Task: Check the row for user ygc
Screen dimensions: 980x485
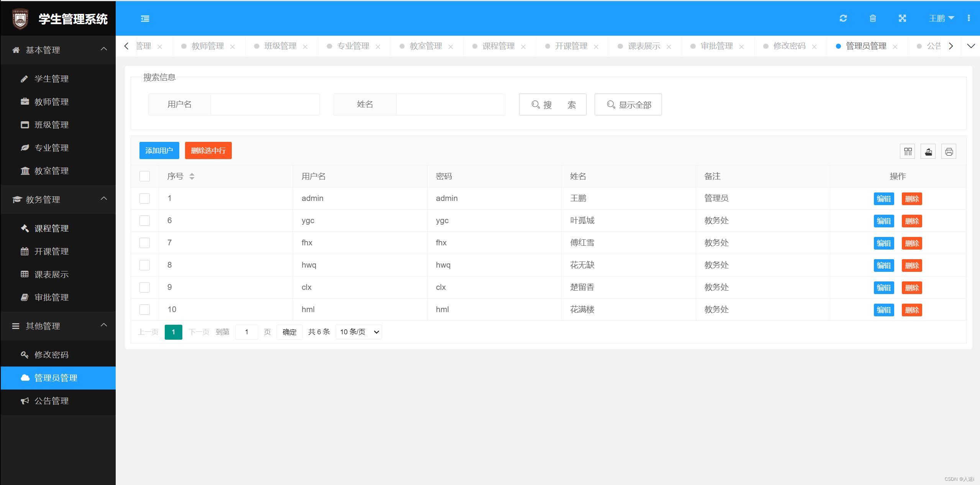Action: 144,221
